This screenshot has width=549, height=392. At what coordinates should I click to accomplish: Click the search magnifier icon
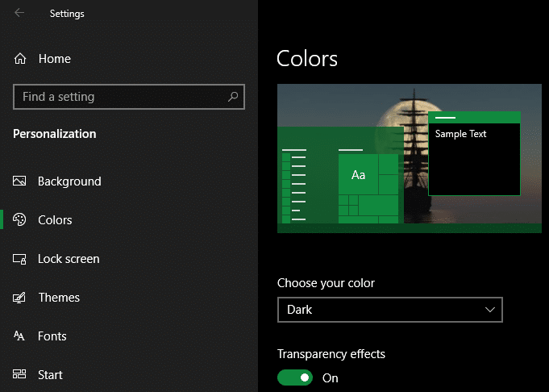coord(233,97)
